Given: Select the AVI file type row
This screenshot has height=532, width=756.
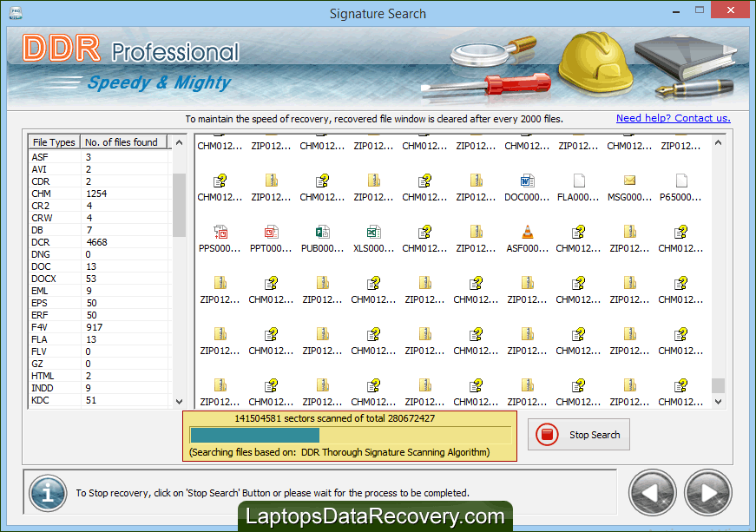Looking at the screenshot, I should point(100,169).
